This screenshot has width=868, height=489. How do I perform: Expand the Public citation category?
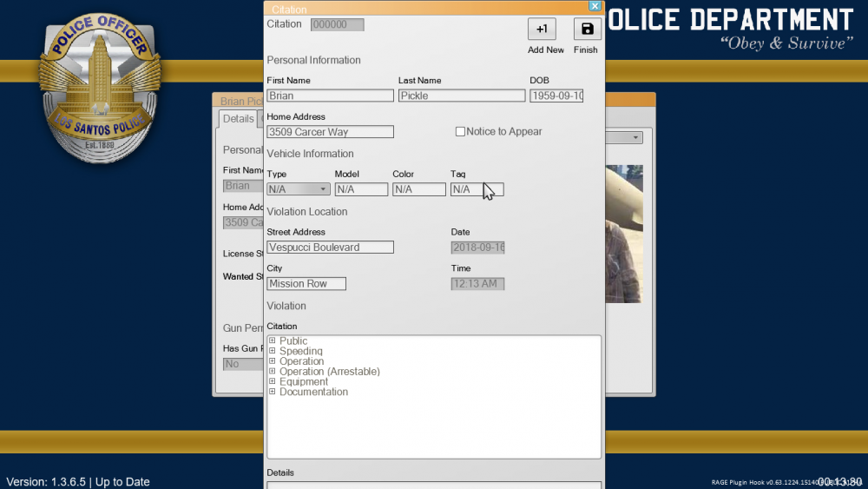[x=273, y=340]
